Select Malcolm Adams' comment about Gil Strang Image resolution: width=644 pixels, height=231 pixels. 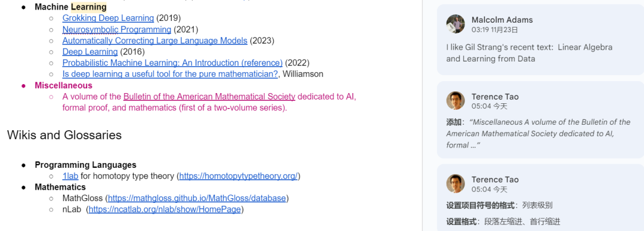pos(540,40)
